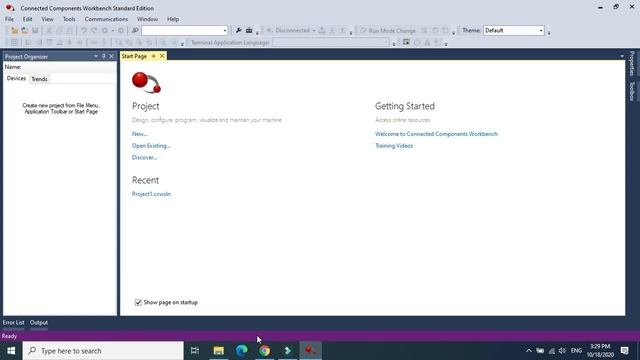Open the Terminal Application Language dropdown

[x=386, y=42]
